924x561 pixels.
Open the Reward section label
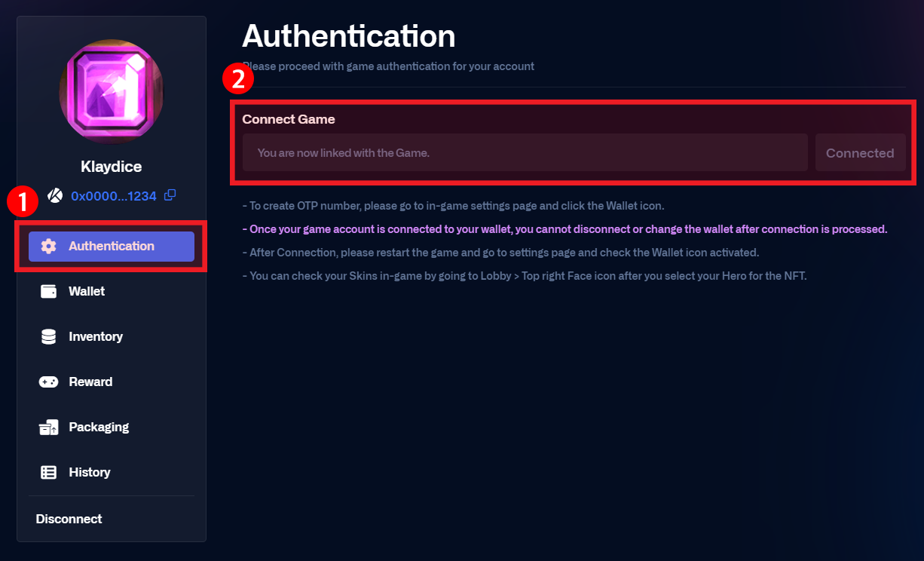click(90, 382)
